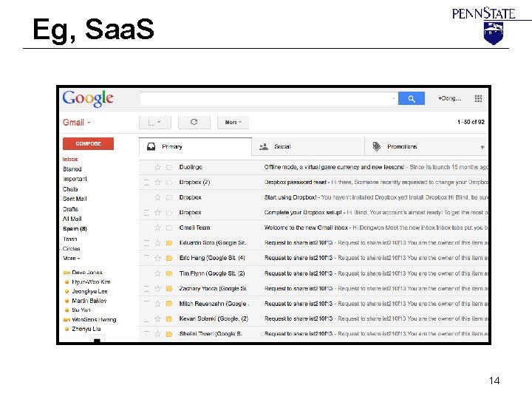The width and height of the screenshot is (532, 399).
Task: Star the Tim Flynn email
Action: coord(157,273)
